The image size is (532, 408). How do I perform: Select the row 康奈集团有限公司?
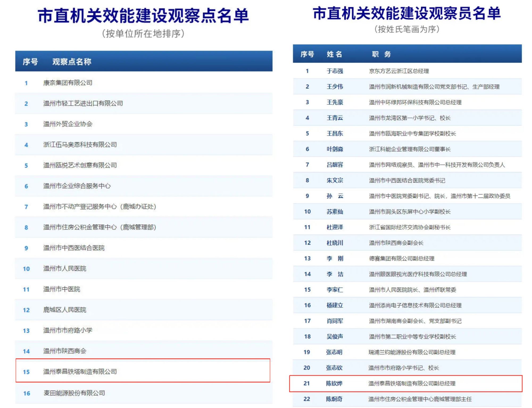pos(144,83)
